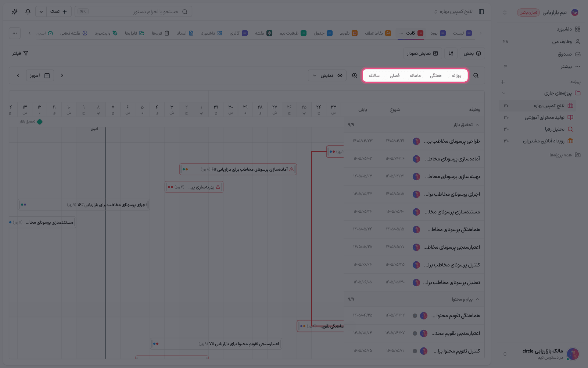Add a new project with plus icon
Screen dimensions: 588x368
click(x=503, y=82)
